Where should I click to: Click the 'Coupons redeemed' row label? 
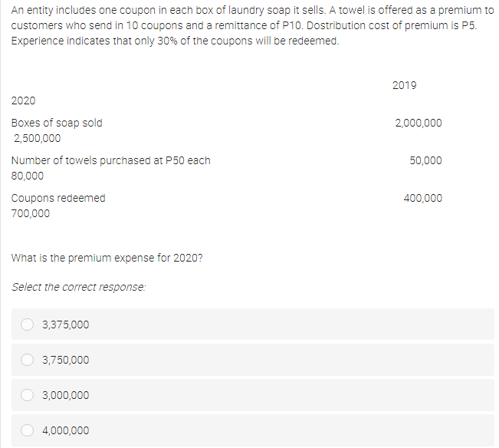coord(58,198)
